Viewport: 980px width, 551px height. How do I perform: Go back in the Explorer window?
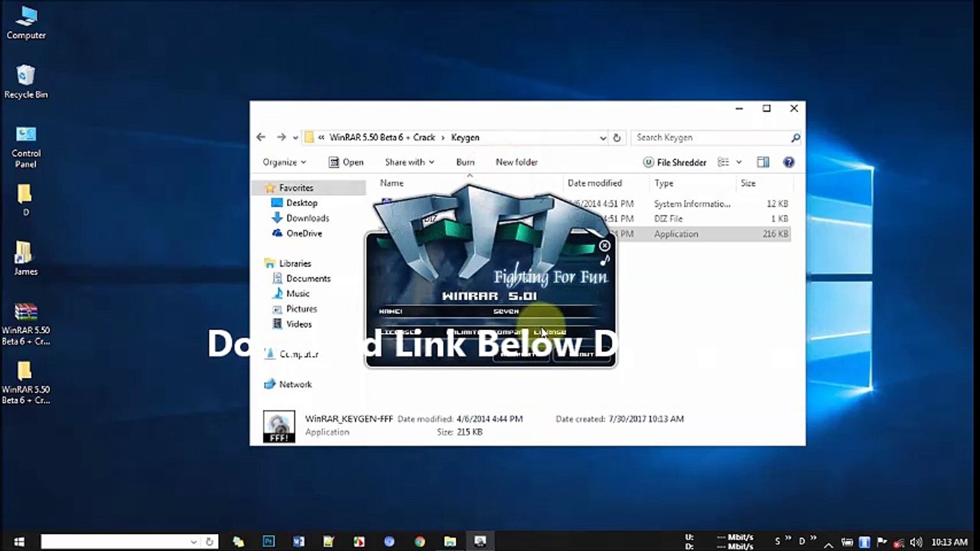tap(261, 138)
